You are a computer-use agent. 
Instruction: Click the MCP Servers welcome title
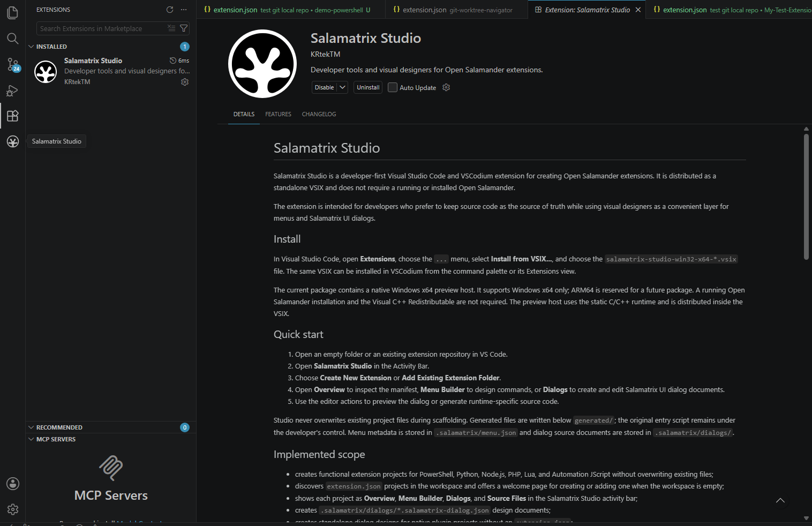[x=111, y=495]
